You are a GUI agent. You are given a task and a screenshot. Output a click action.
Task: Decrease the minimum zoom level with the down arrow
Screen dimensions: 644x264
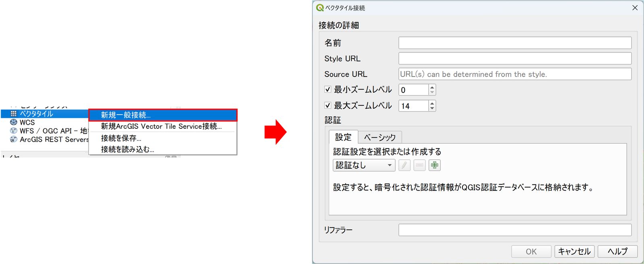pyautogui.click(x=432, y=93)
